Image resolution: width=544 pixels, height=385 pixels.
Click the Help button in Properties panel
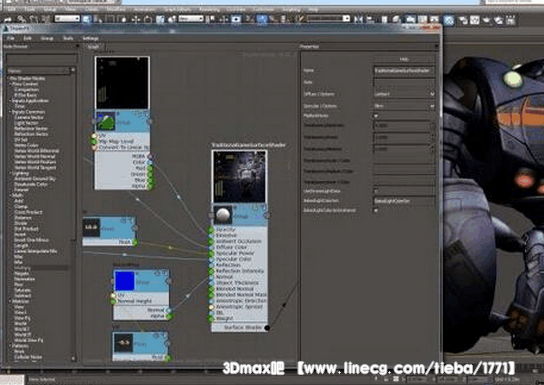(404, 59)
